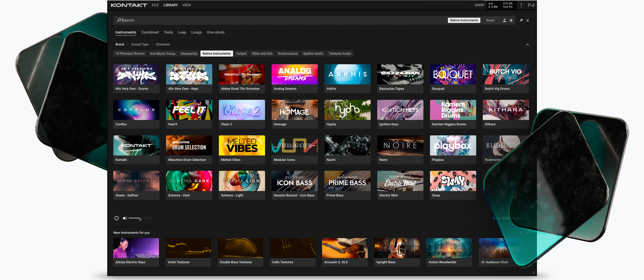The image size is (644, 280).
Task: Adjust the preview volume slider
Action: (140, 218)
